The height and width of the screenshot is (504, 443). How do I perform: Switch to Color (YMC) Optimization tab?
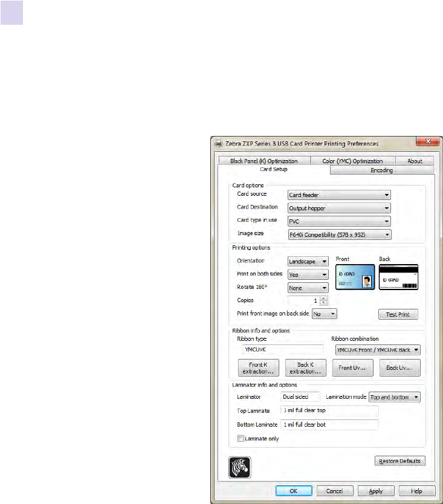(x=352, y=161)
